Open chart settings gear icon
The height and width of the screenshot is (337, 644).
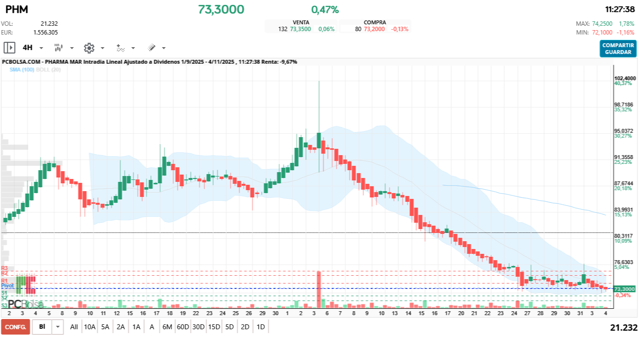[88, 48]
